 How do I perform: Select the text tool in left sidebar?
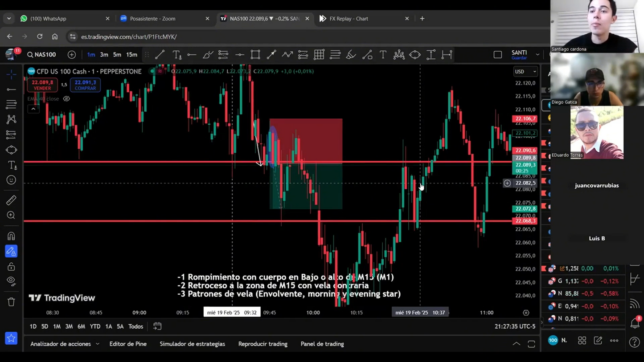[12, 165]
